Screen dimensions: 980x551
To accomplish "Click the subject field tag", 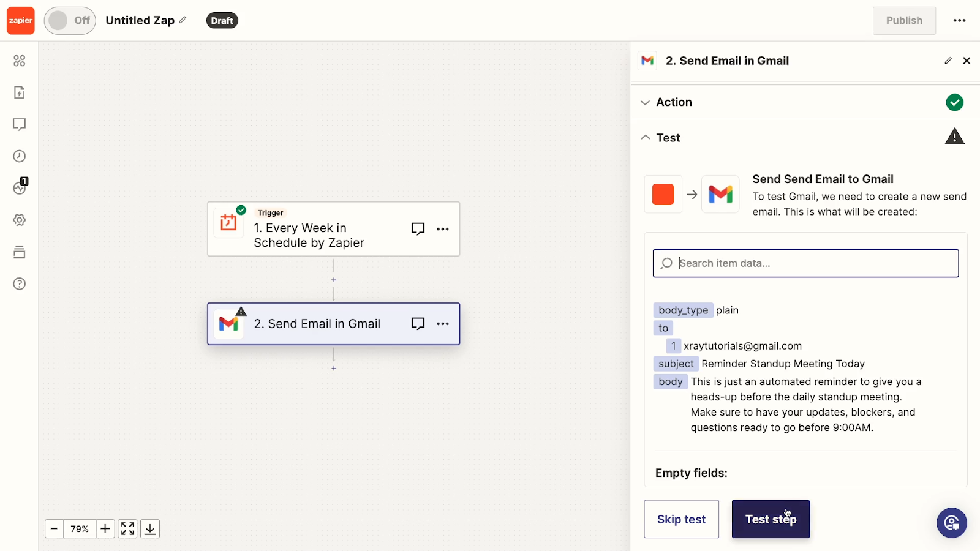I will click(676, 364).
